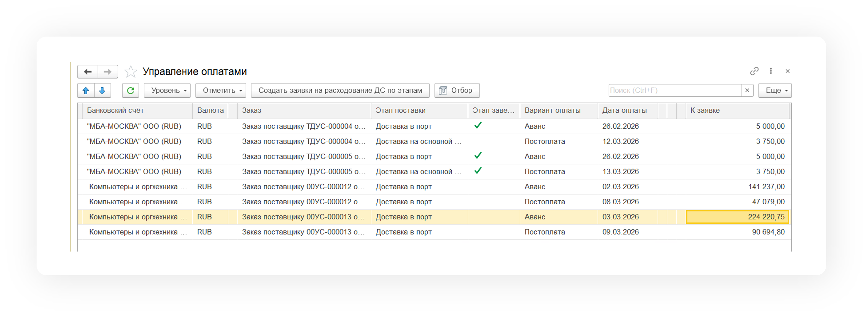The width and height of the screenshot is (868, 317).
Task: Toggle checkmark in first ТДУС-000004 row
Action: point(478,126)
